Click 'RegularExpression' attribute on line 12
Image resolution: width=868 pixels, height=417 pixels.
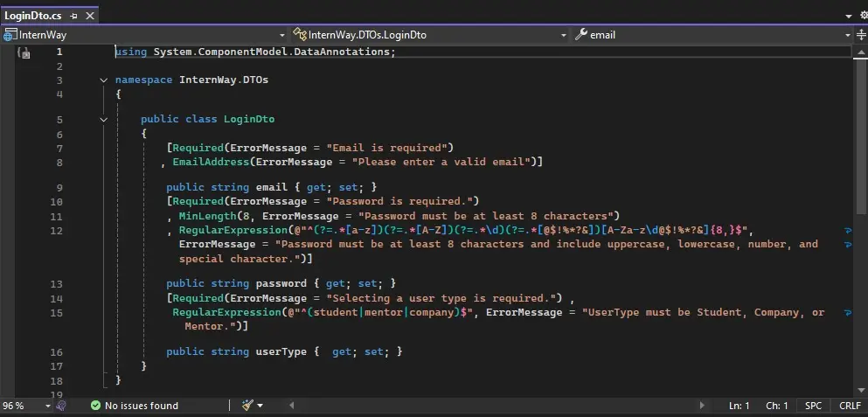(x=233, y=230)
